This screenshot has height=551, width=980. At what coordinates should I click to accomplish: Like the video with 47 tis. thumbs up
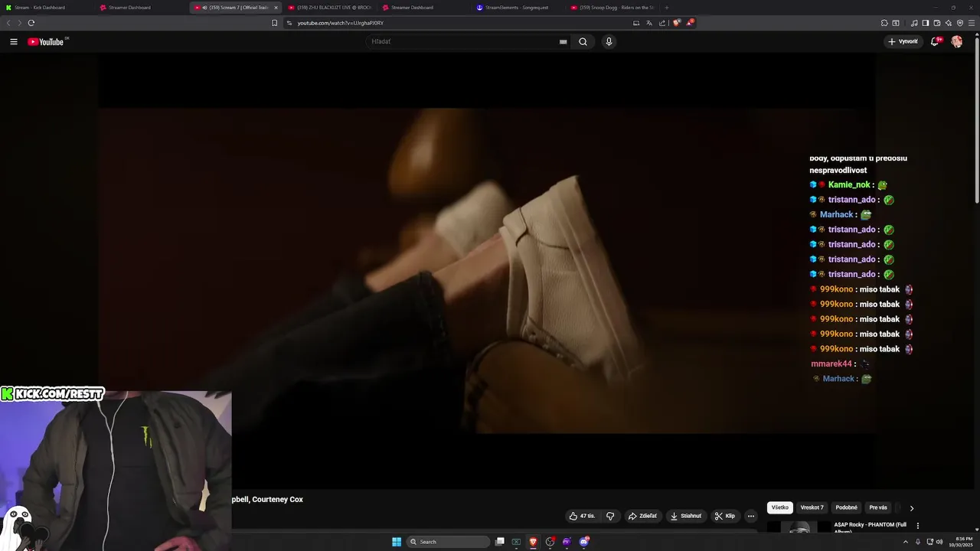coord(582,516)
